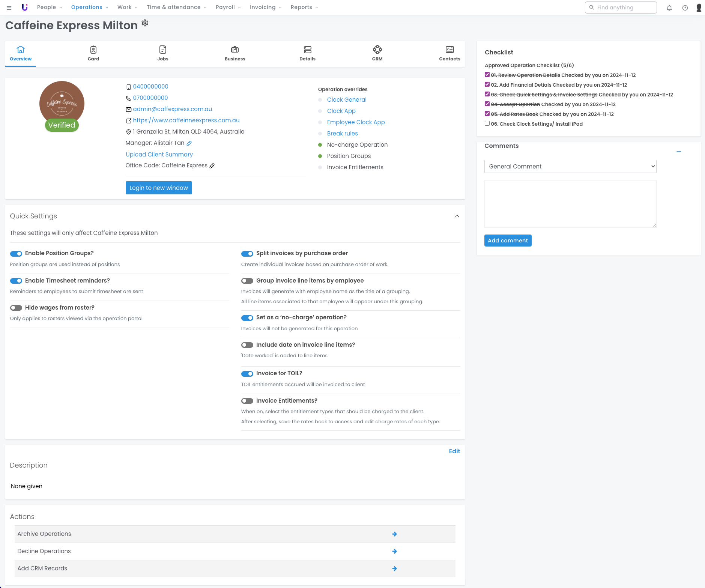The image size is (705, 588).
Task: Turn on Hide wages from roster
Action: pos(16,308)
